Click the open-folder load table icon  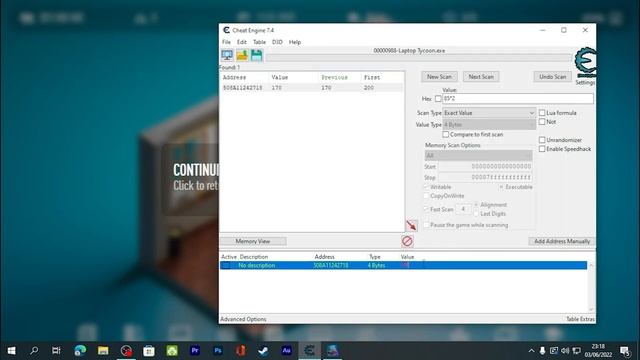[242, 55]
